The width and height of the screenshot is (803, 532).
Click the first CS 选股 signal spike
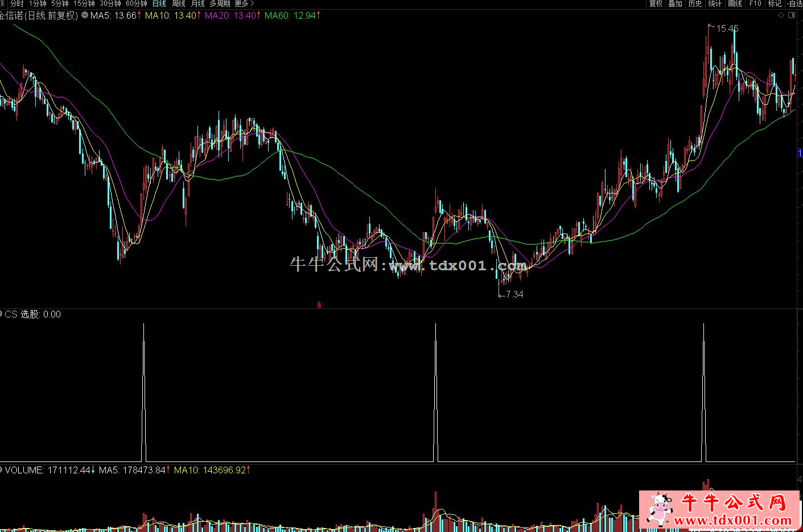(143, 393)
